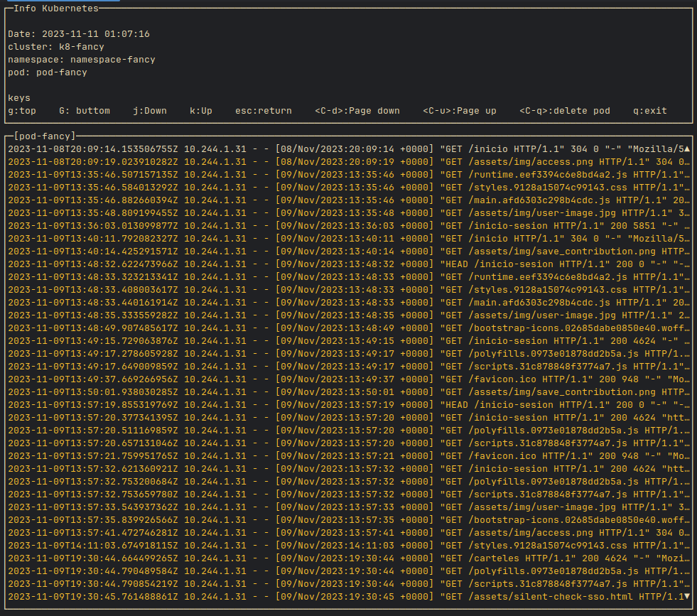Click the scroll-down arrow in the pod-fancy log panel

point(687,596)
